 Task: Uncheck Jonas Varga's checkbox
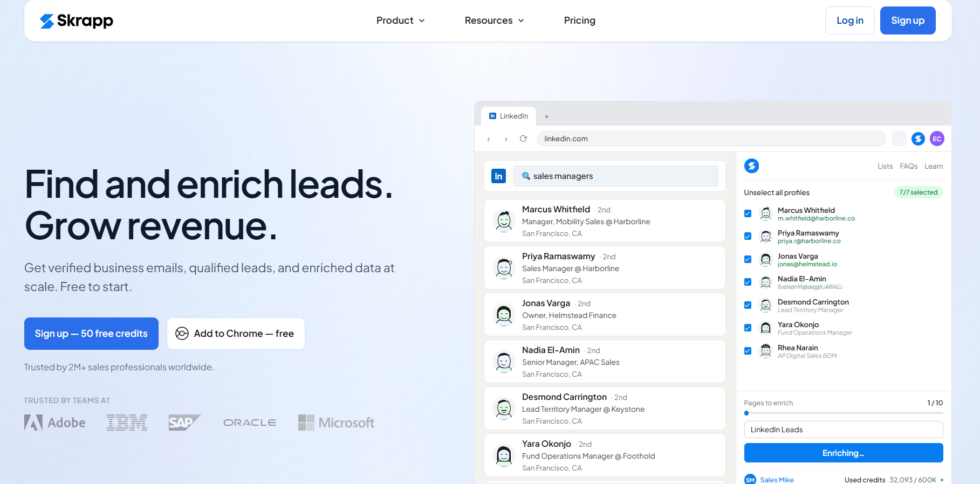[x=748, y=259]
